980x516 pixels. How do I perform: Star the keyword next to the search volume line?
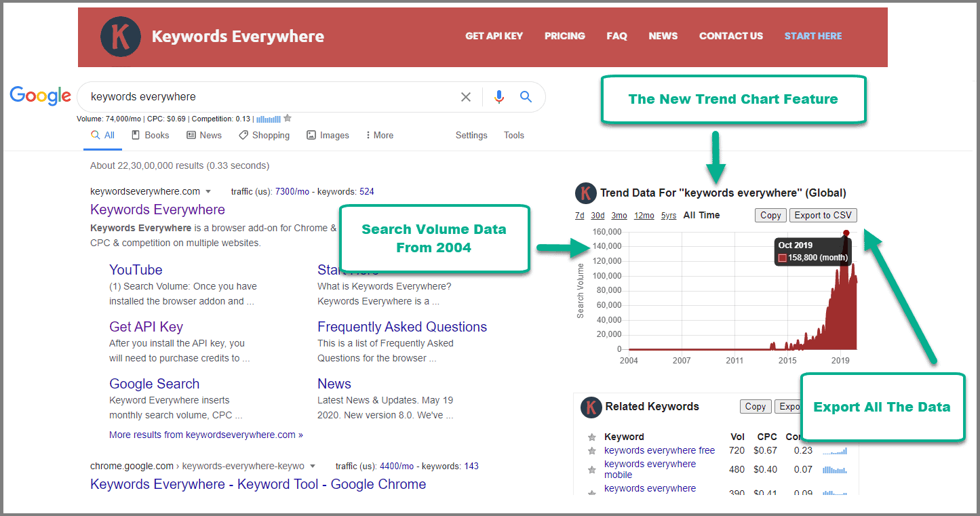(x=288, y=118)
